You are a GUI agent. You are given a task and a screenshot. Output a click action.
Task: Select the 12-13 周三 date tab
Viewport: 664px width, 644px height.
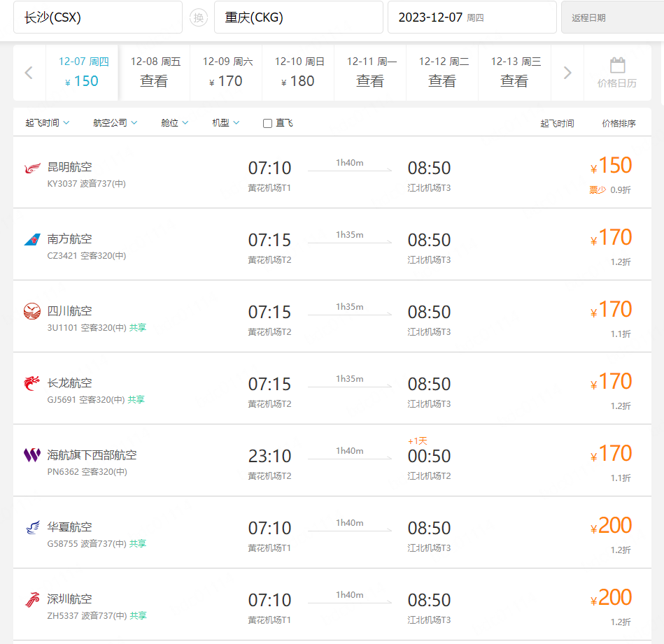[x=514, y=73]
